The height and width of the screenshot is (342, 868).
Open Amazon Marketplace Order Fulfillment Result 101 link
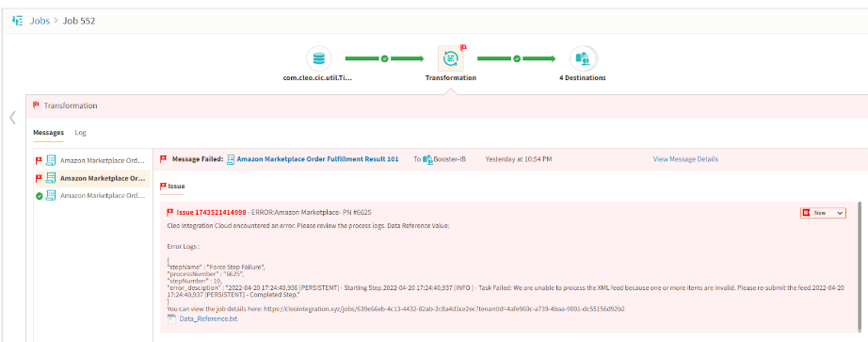pyautogui.click(x=318, y=159)
